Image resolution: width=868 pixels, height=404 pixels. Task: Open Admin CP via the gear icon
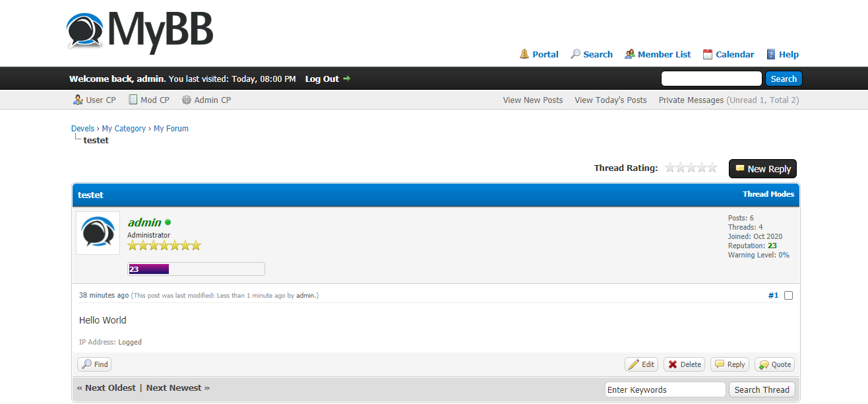[187, 100]
